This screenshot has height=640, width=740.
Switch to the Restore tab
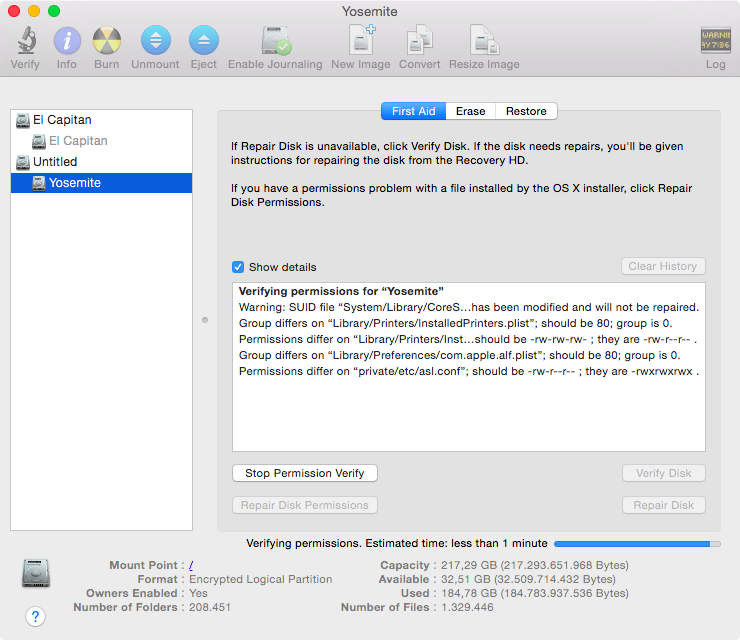pos(526,111)
